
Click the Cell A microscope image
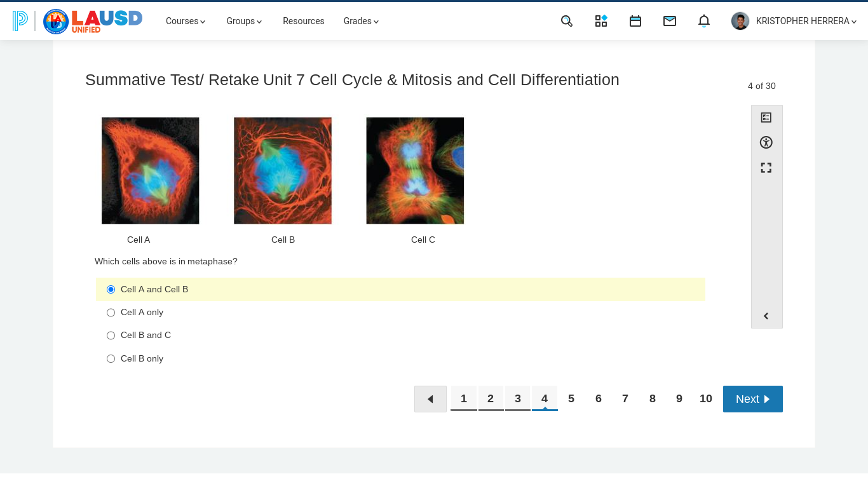[x=151, y=170]
